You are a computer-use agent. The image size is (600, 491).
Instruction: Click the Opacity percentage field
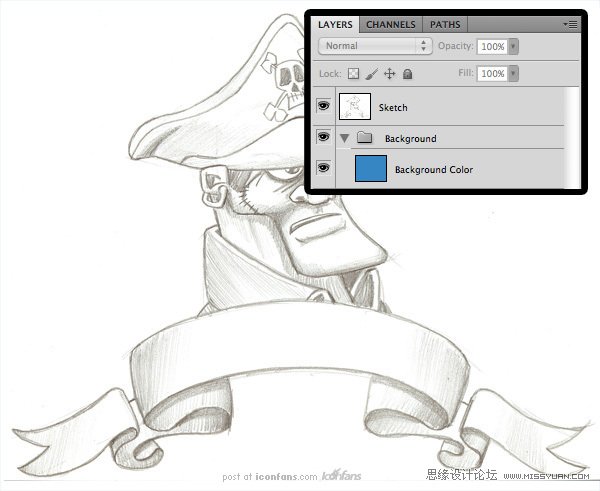coord(492,46)
